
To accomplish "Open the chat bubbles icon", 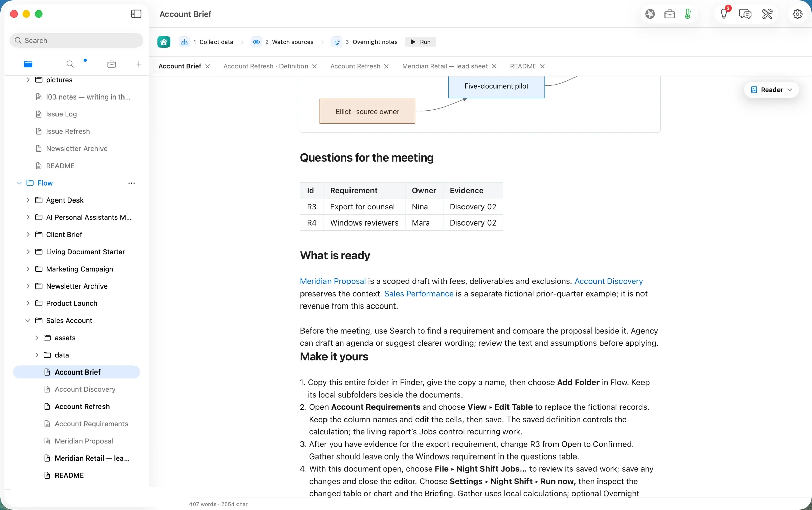I will 745,14.
